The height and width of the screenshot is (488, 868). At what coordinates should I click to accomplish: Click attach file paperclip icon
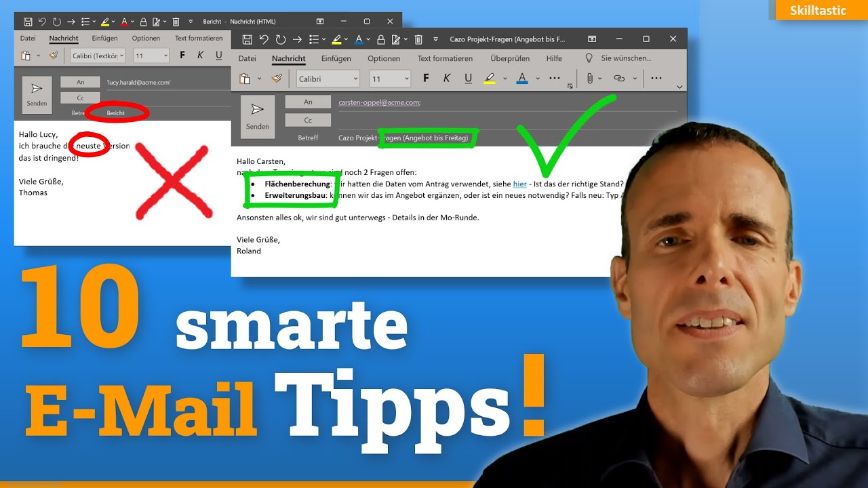590,79
